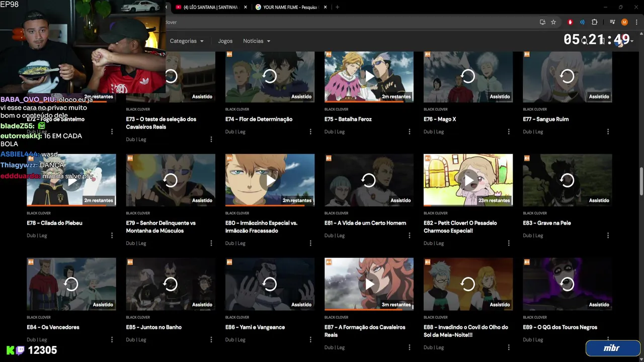Click the blue sound extension icon
Image resolution: width=644 pixels, height=362 pixels.
[x=582, y=22]
